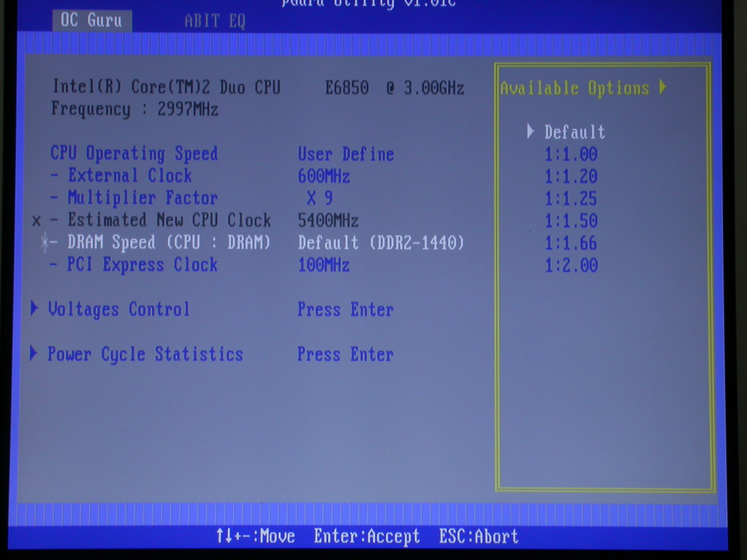Click the arrow beside Voltages Control
This screenshot has width=747, height=560.
pyautogui.click(x=34, y=308)
